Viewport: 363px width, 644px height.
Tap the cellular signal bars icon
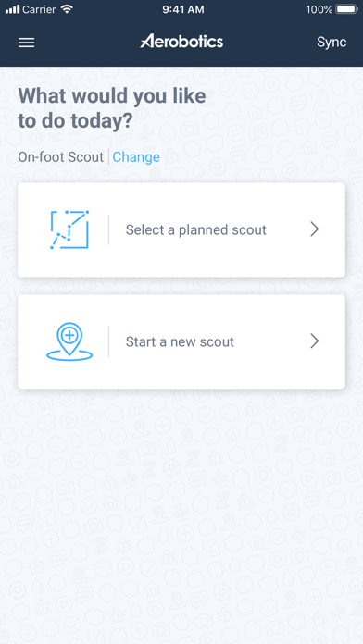click(12, 9)
